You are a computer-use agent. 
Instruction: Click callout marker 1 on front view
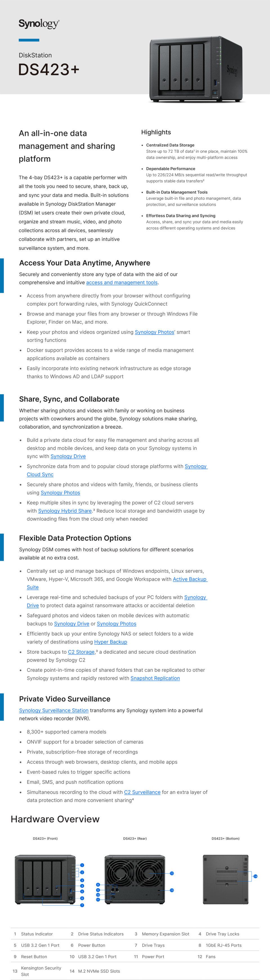tap(82, 865)
